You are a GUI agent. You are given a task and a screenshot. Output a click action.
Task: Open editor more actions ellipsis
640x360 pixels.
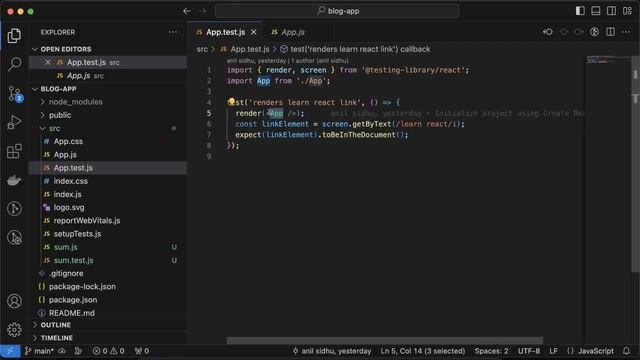626,32
